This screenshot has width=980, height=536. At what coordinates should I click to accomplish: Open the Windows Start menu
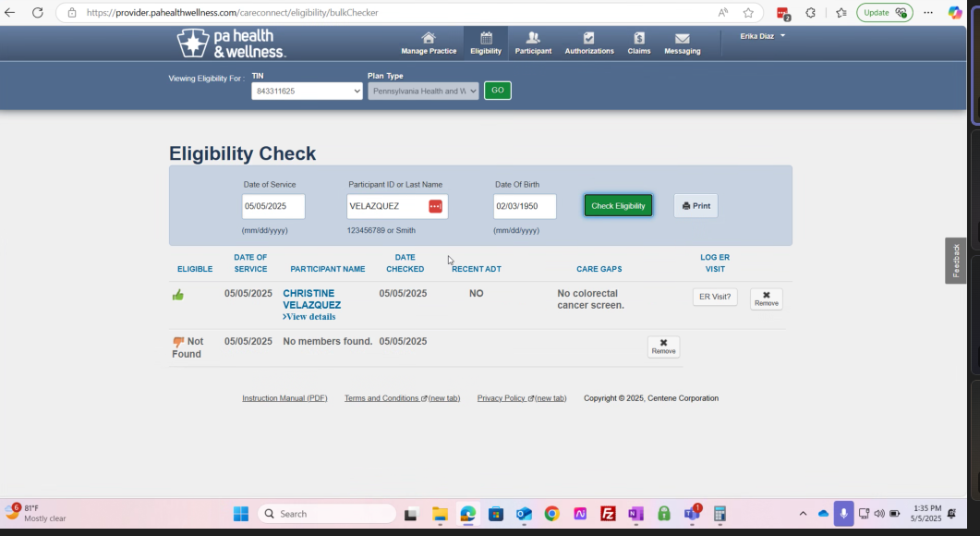pos(241,514)
